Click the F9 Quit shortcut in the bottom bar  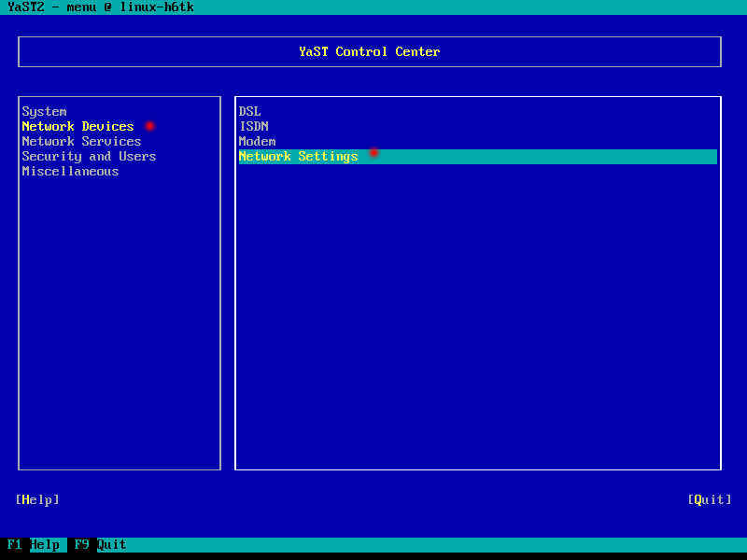(x=100, y=545)
